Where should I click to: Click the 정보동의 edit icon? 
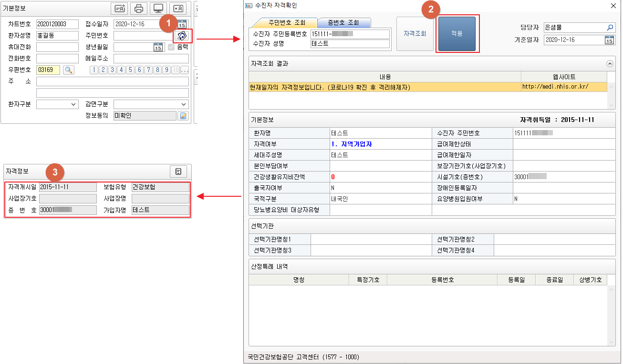tap(183, 116)
